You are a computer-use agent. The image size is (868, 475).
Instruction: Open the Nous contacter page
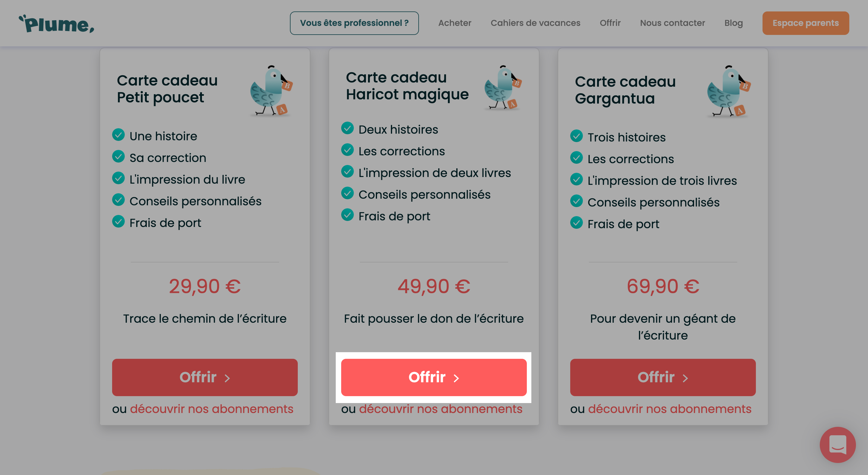pyautogui.click(x=672, y=23)
